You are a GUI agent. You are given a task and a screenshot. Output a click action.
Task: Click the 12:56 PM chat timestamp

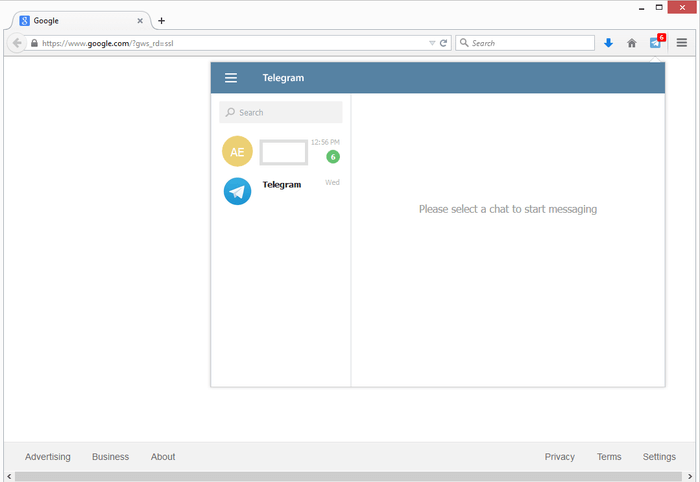point(325,142)
